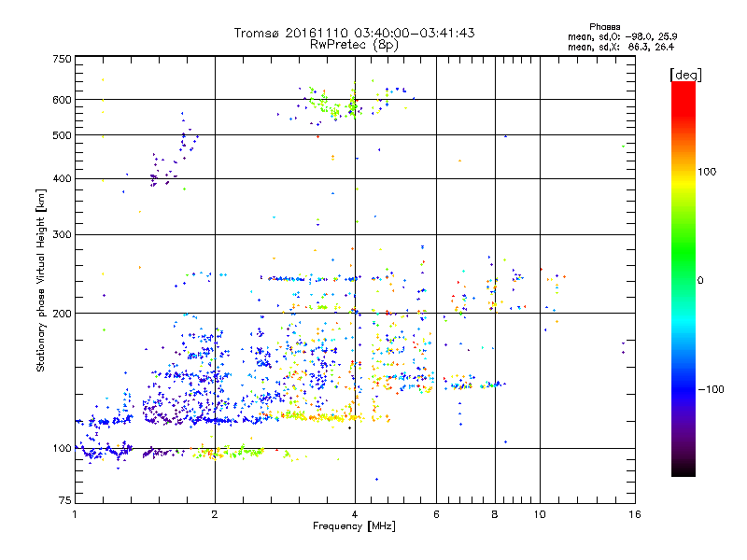The height and width of the screenshot is (560, 747).
Task: Click the y-axis '500' tick label
Action: click(x=62, y=135)
